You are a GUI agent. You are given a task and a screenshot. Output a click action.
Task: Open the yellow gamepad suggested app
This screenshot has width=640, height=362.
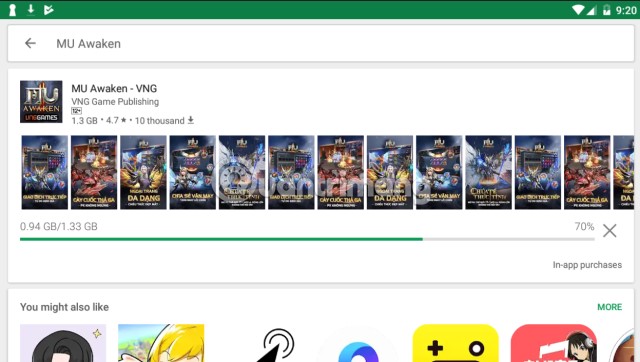coord(456,343)
